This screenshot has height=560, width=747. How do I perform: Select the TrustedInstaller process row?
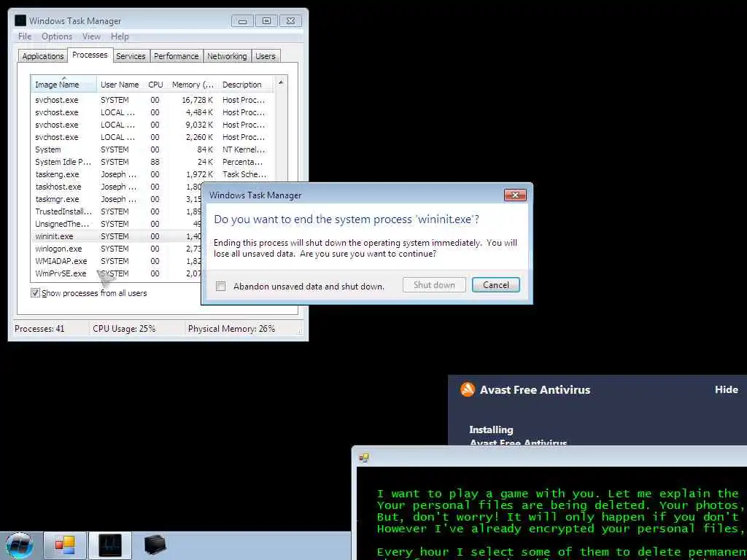click(x=117, y=211)
